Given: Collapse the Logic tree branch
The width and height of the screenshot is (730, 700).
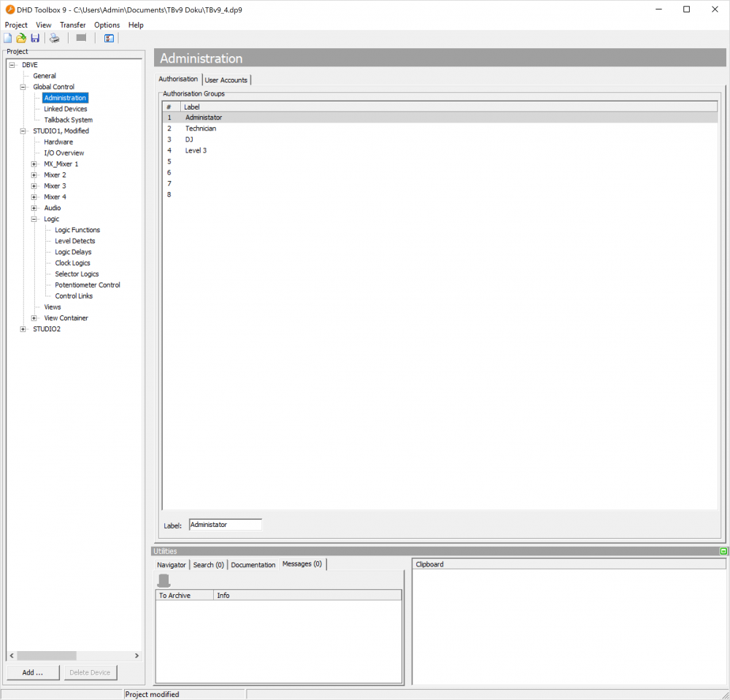Looking at the screenshot, I should point(33,218).
